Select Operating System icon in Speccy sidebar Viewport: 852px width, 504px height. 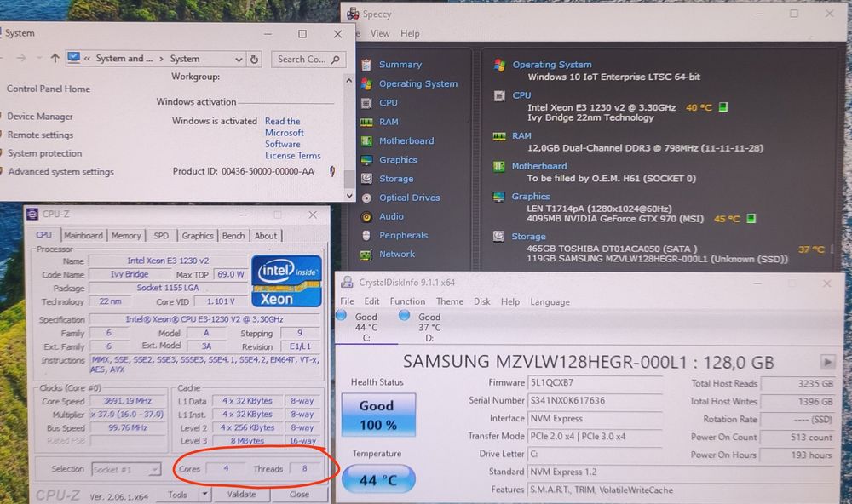pyautogui.click(x=366, y=83)
